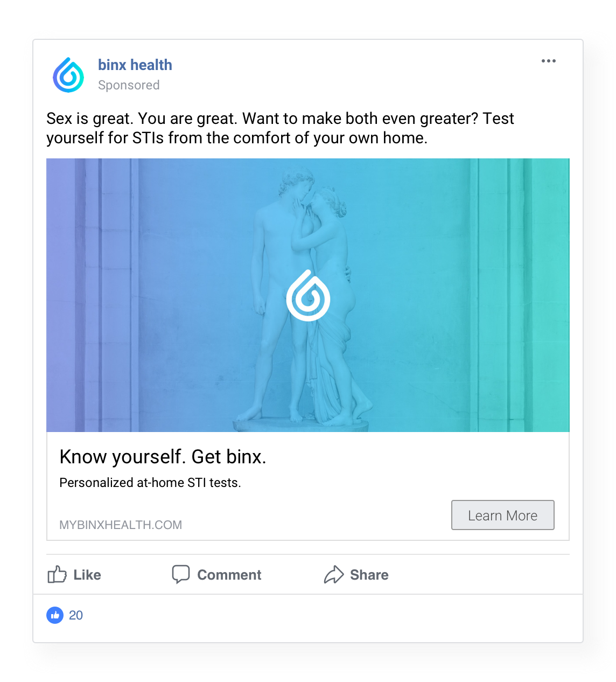
Task: Click the blue like reaction badge
Action: coord(55,615)
